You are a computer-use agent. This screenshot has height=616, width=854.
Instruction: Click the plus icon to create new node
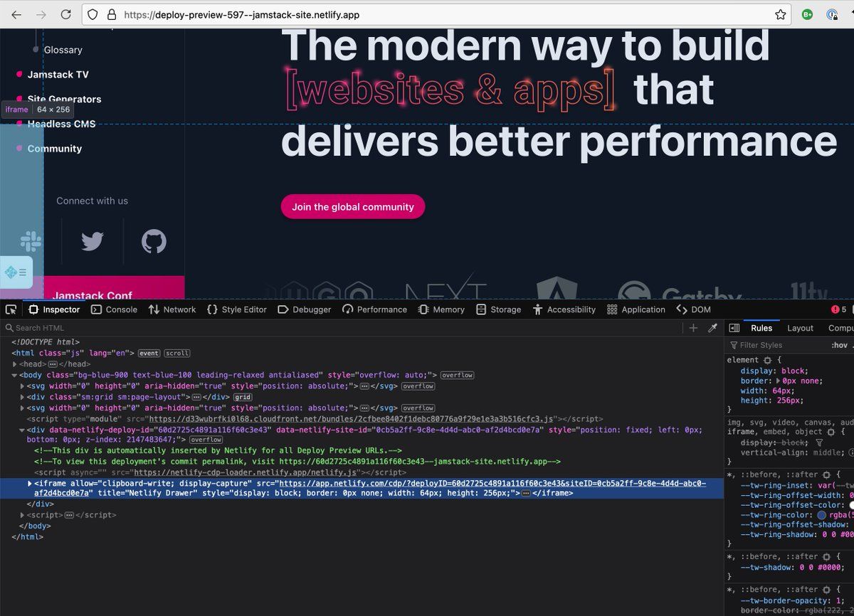coord(693,328)
